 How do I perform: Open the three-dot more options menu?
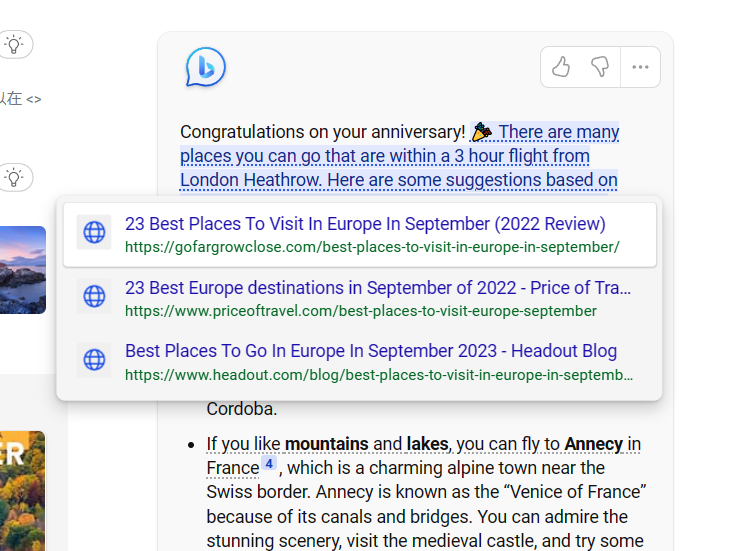click(640, 67)
